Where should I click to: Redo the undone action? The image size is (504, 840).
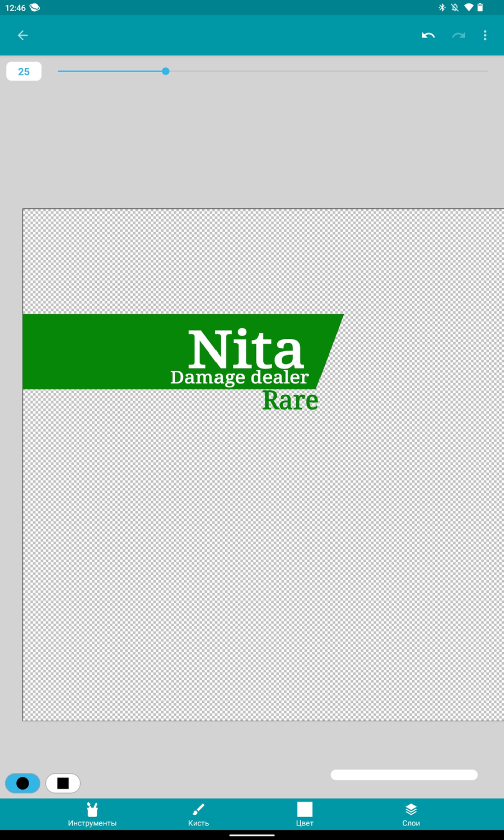(x=459, y=35)
